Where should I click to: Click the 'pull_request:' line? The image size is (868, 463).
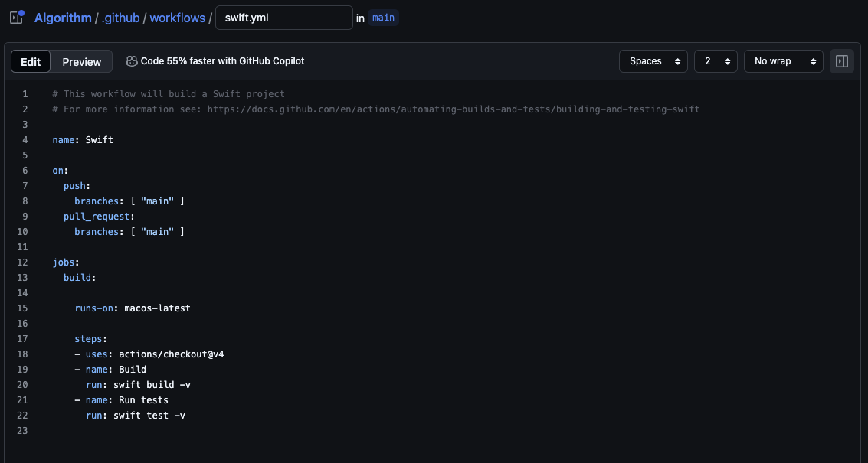pyautogui.click(x=99, y=217)
